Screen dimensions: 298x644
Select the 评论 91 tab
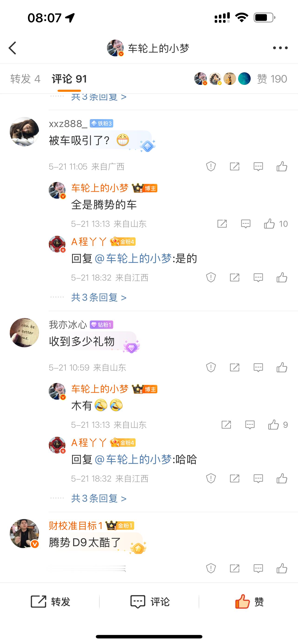pos(69,79)
